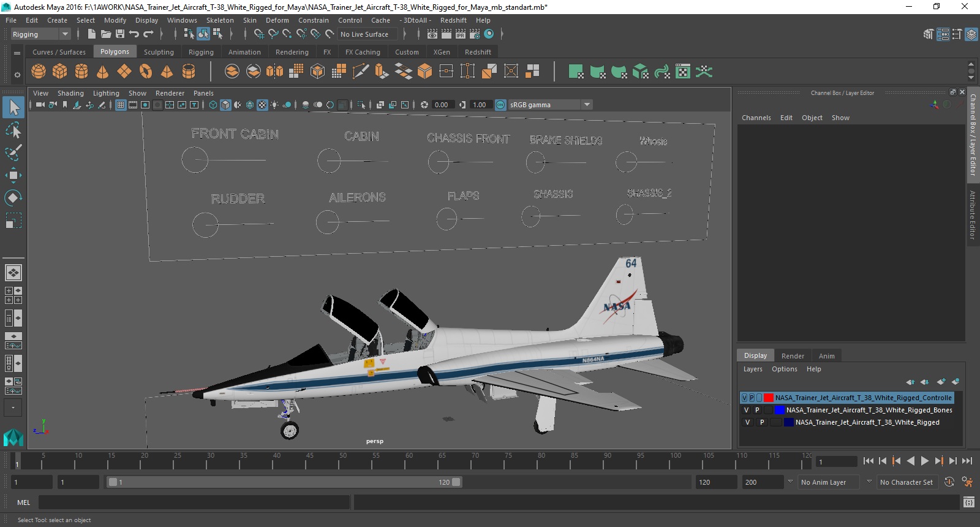Toggle visibility of Rigged_Bones layer

[746, 410]
